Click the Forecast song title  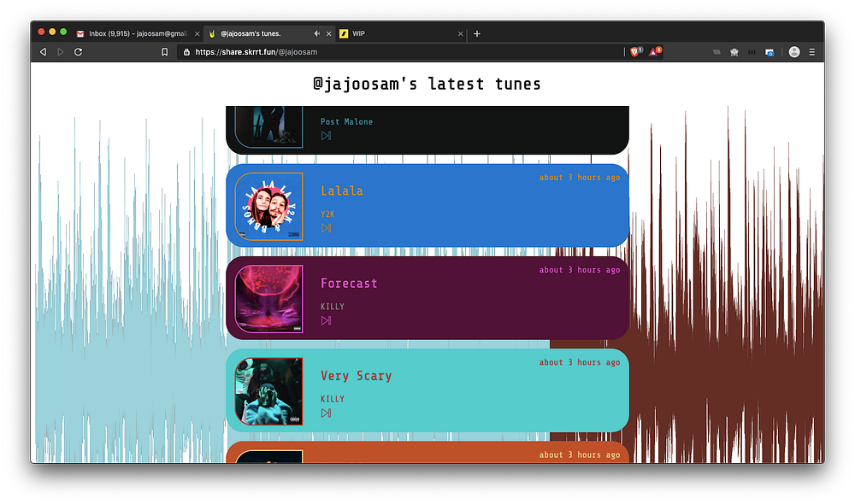[x=349, y=284]
